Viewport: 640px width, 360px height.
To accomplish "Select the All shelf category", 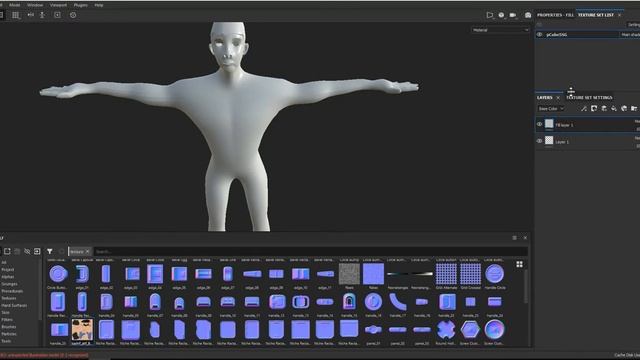I will pos(4,262).
